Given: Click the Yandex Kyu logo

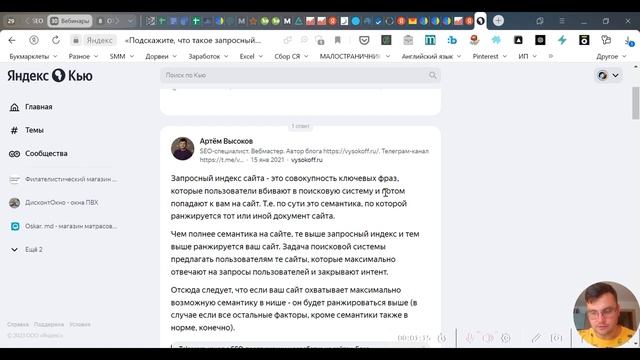Looking at the screenshot, I should (x=50, y=76).
